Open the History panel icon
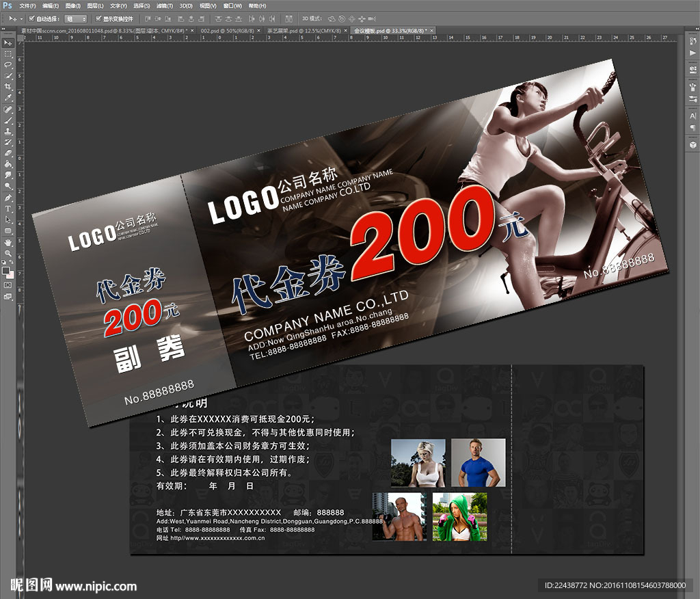The height and width of the screenshot is (599, 700). 692,42
